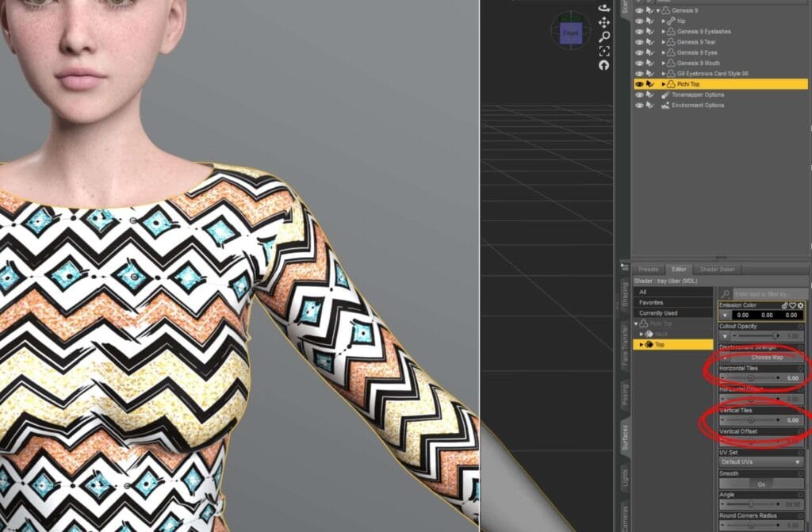Hide the Pichi Top item with its eye toggle
The image size is (812, 532).
pos(640,84)
